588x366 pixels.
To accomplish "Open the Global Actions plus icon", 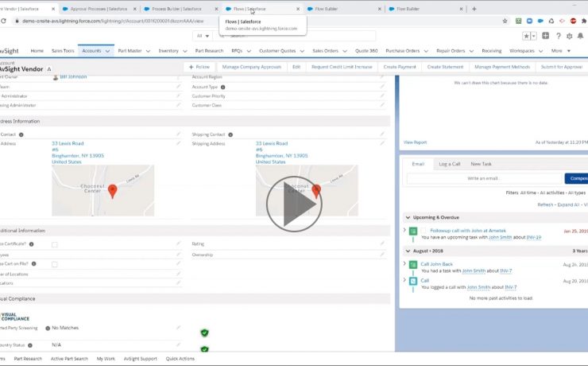I will pos(546,36).
